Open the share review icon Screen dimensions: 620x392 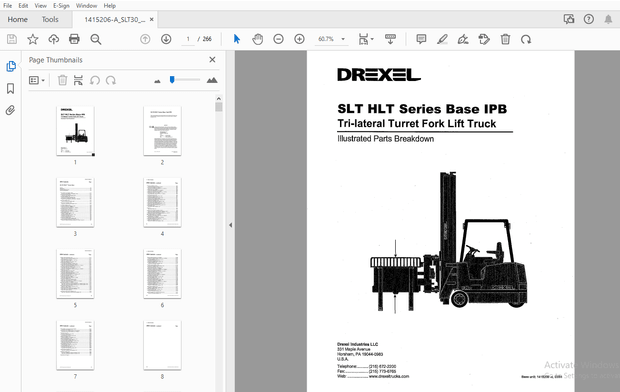pyautogui.click(x=569, y=19)
